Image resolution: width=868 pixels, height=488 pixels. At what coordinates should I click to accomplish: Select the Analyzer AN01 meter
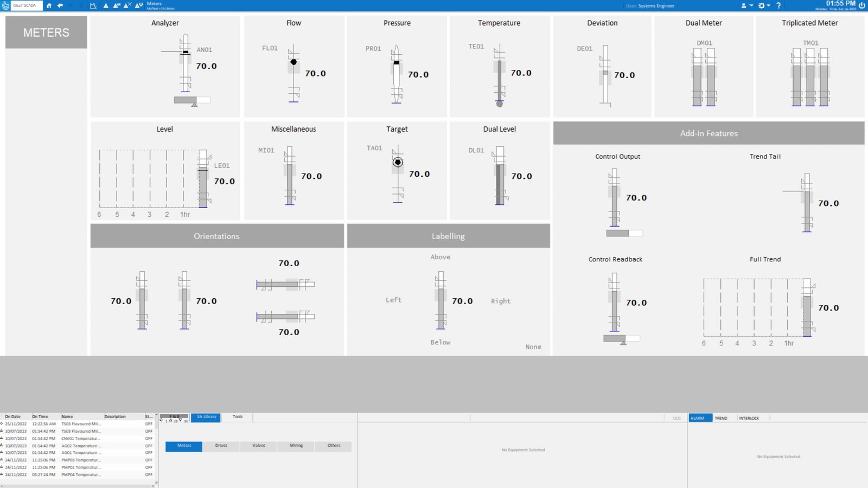186,64
